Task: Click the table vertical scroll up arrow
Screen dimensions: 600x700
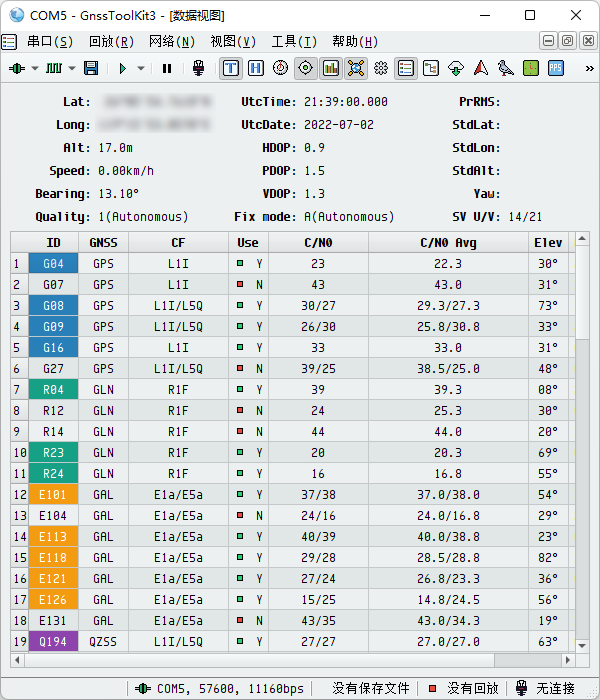Action: (582, 239)
